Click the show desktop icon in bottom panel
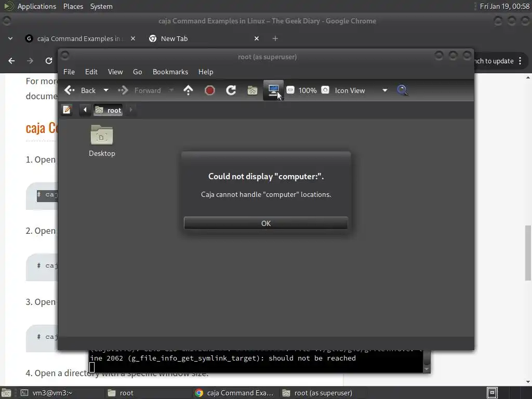This screenshot has width=532, height=399. (x=6, y=393)
